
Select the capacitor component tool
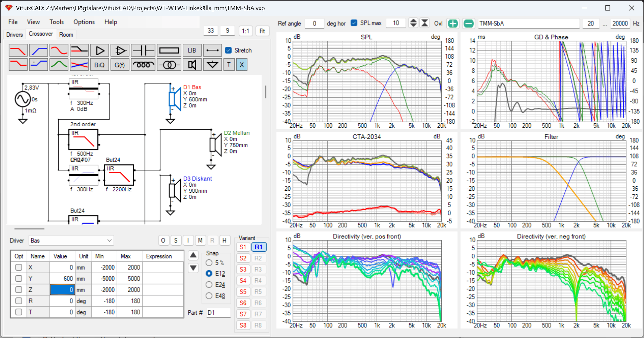coord(143,50)
